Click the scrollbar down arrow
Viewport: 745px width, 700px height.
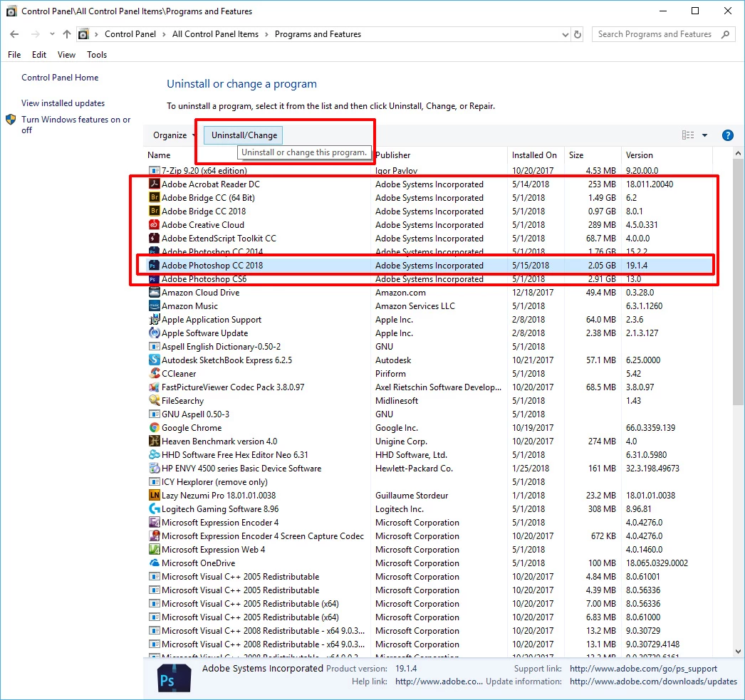pos(737,652)
